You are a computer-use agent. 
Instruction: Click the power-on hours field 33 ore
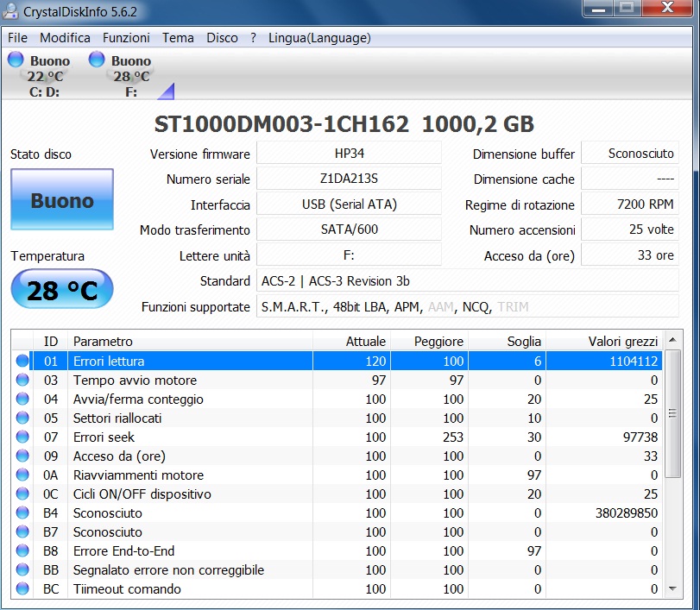(x=630, y=255)
